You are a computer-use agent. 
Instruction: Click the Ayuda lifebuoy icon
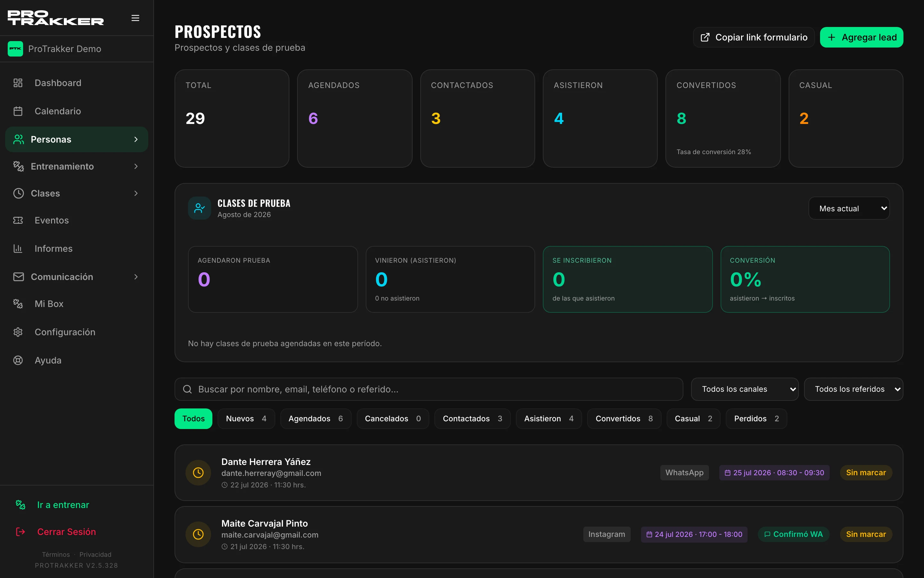tap(18, 361)
